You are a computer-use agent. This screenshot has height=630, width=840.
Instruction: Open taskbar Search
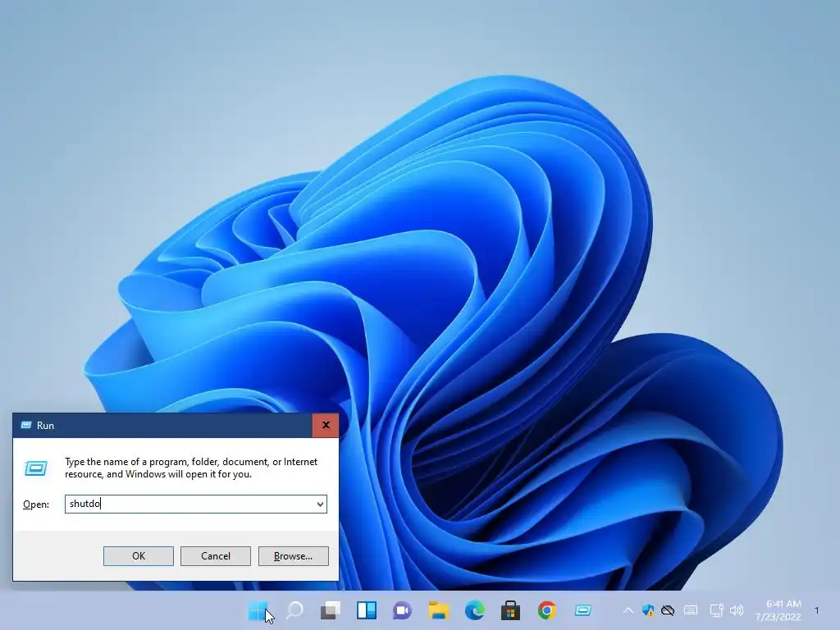tap(294, 610)
